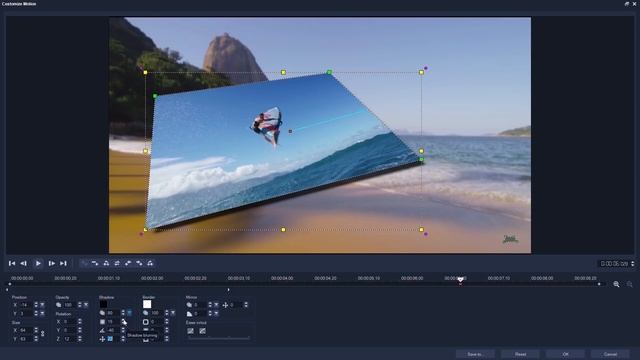The width and height of the screenshot is (640, 360).
Task: Move the key frame to the left
Action: pos(128,264)
